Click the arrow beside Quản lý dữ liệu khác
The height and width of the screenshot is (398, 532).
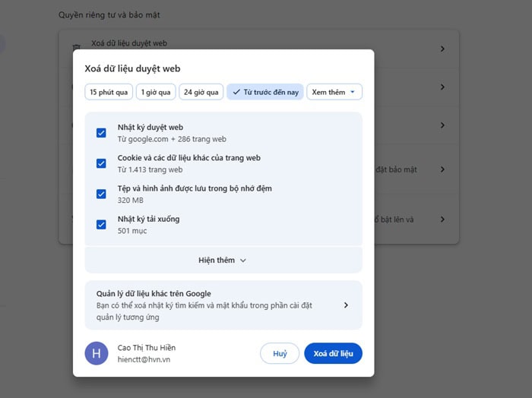[346, 305]
